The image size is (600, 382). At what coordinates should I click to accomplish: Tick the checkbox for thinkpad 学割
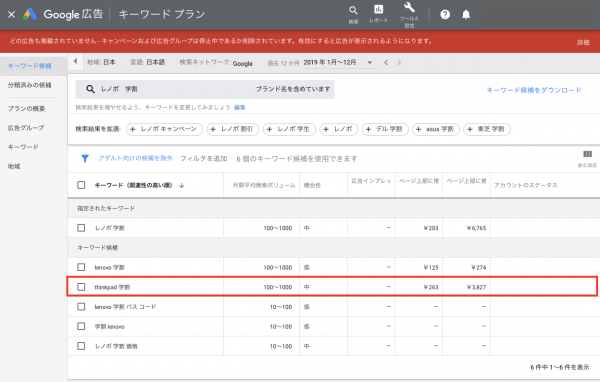pos(81,287)
